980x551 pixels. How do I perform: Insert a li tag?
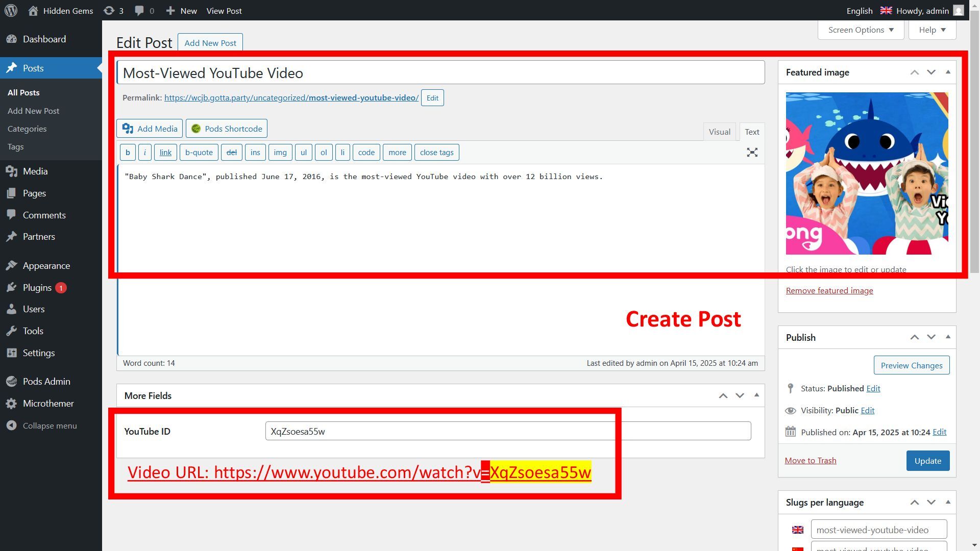point(342,153)
